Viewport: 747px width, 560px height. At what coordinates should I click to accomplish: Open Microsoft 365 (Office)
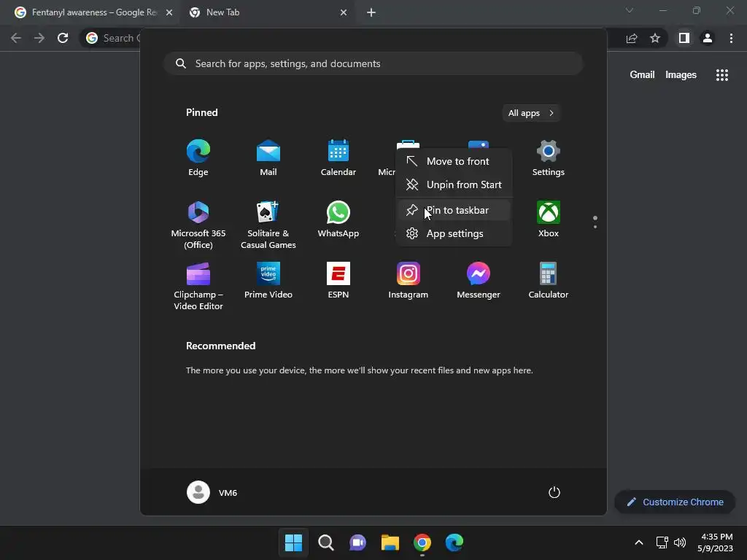(x=198, y=225)
